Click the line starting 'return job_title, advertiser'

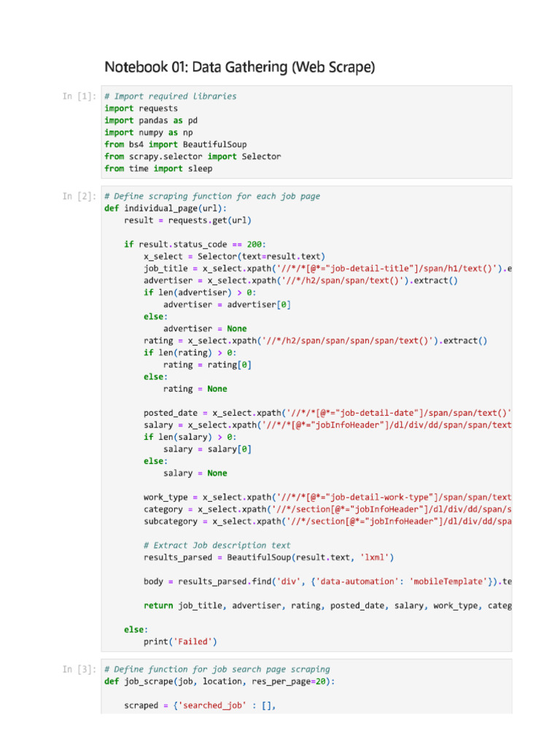(x=327, y=605)
